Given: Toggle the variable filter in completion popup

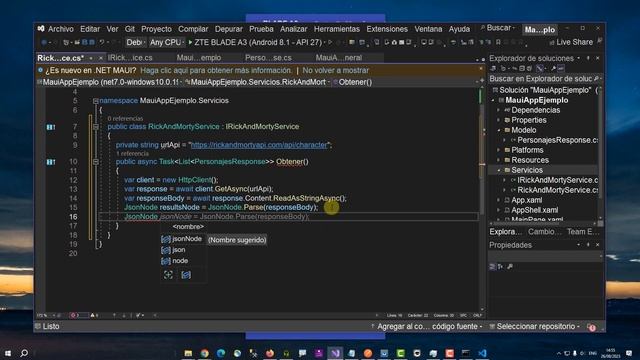Looking at the screenshot, I should click(186, 275).
